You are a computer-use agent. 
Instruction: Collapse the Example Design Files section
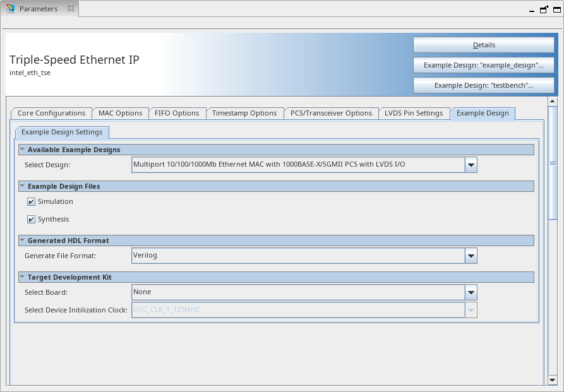[22, 186]
